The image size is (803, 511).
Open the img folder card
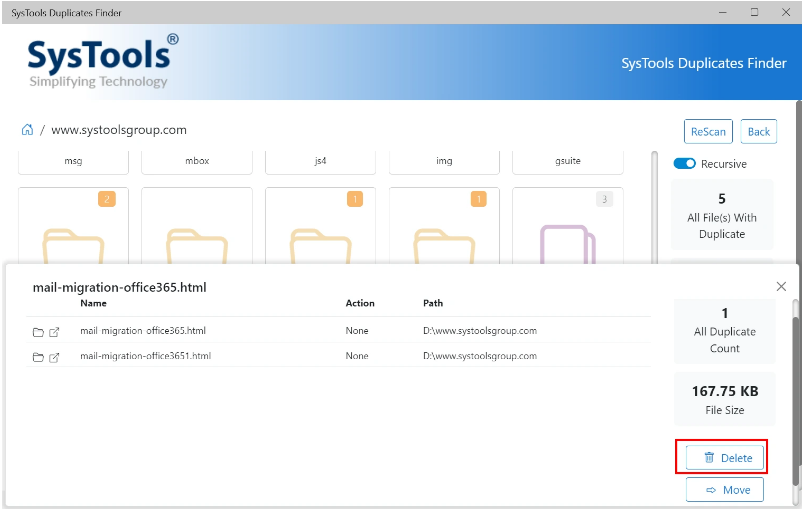444,162
